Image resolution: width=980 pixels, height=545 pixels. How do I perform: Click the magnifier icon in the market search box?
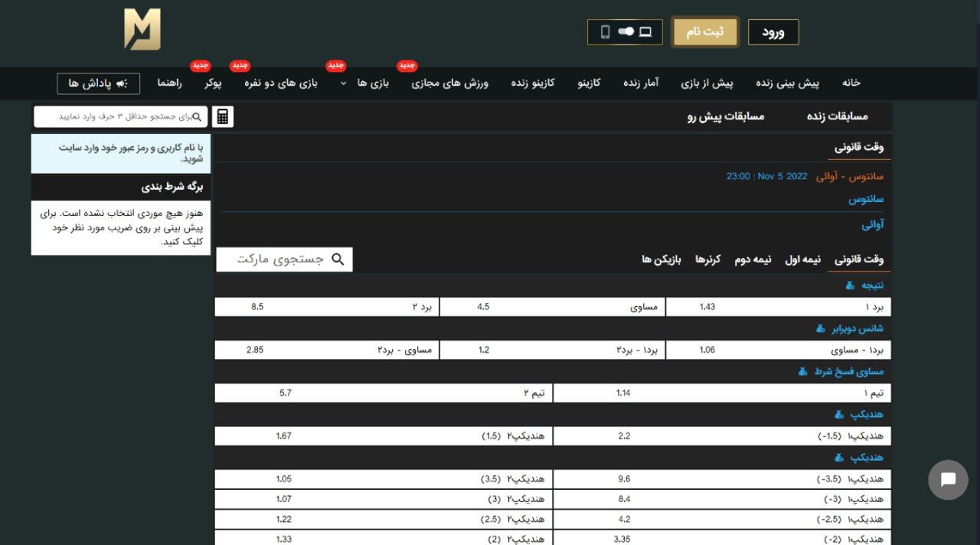(338, 259)
